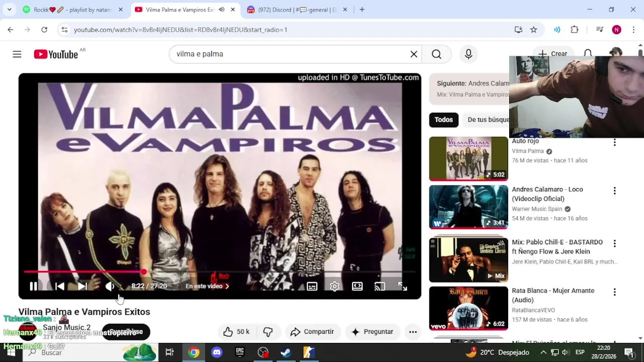Open options menu for Rata Blanca video

tap(614, 292)
